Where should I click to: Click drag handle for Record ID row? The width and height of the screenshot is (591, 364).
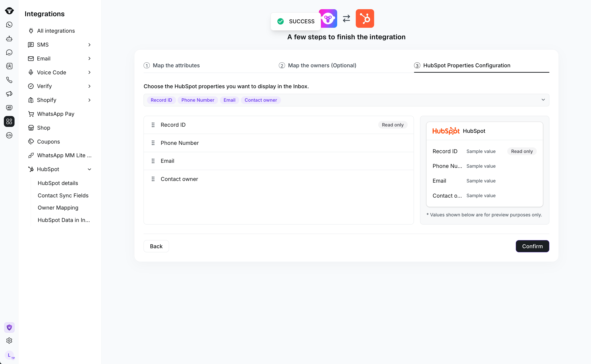(x=153, y=125)
